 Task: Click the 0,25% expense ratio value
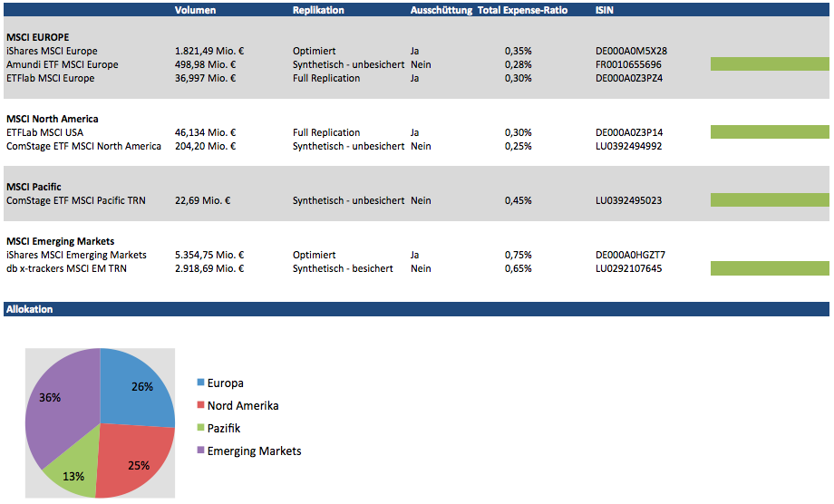pos(518,146)
